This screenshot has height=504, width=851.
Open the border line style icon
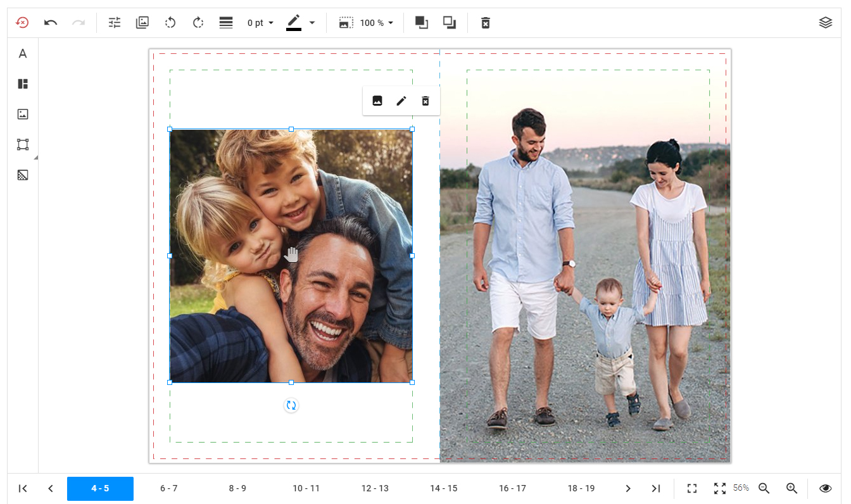(x=226, y=23)
